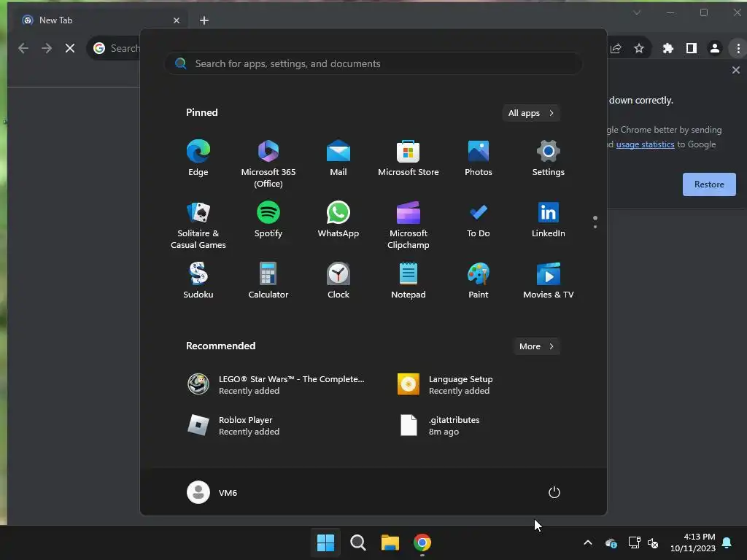
Task: Open Settings gear in pinned apps
Action: [x=549, y=158]
